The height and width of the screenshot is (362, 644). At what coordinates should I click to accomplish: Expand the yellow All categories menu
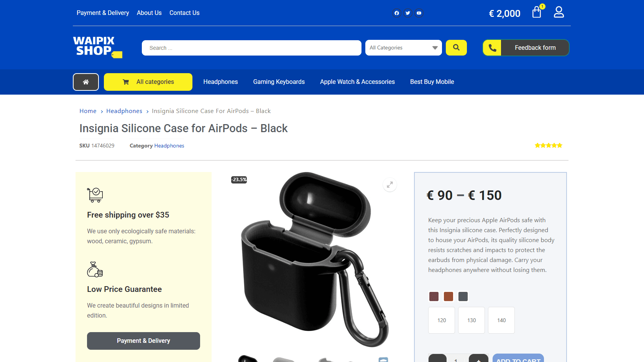(148, 82)
